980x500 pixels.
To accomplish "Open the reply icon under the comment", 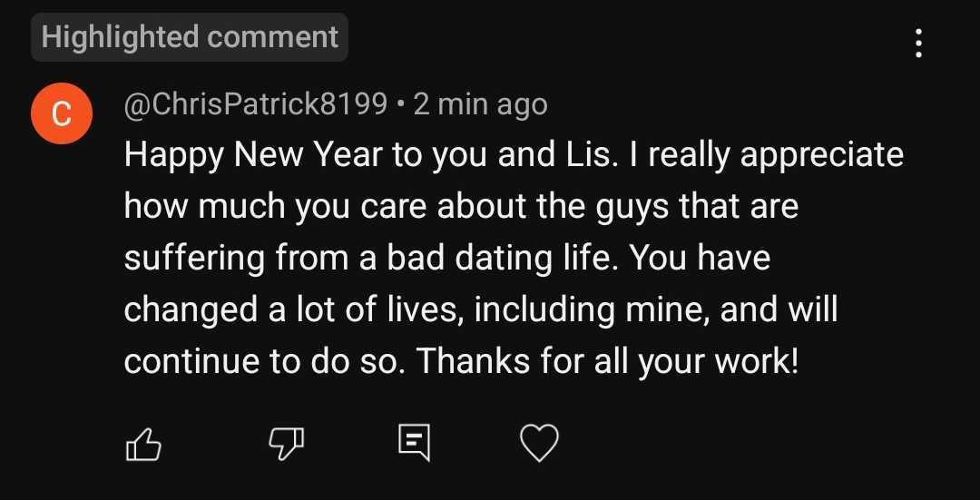I will (414, 443).
